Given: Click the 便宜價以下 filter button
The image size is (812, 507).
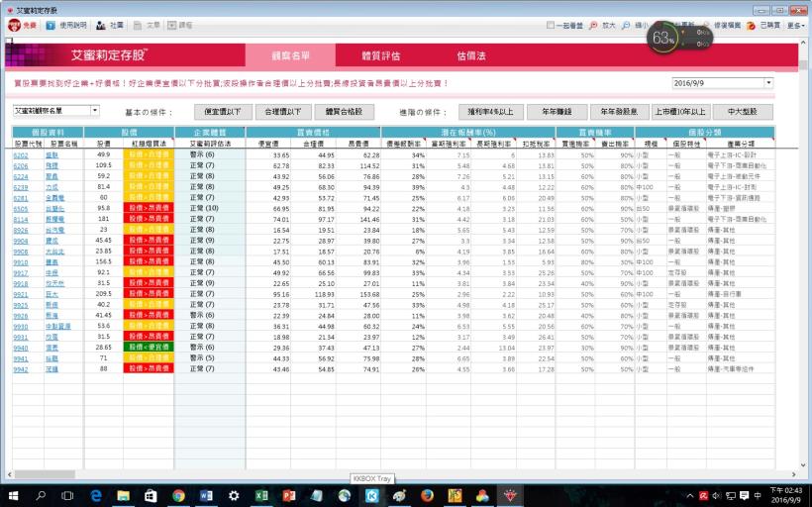Looking at the screenshot, I should (223, 111).
